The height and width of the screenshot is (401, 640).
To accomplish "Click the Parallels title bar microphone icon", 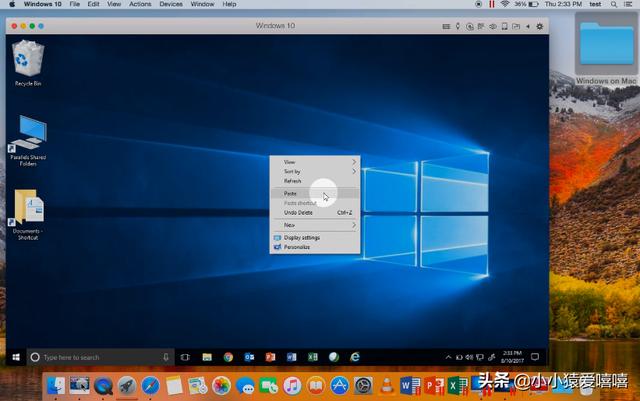I will pos(458,26).
